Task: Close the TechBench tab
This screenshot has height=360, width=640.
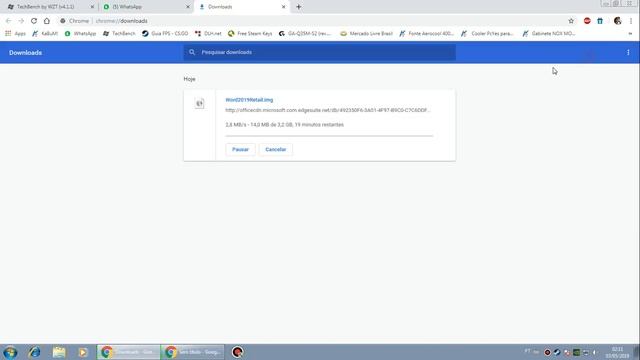Action: coord(92,7)
